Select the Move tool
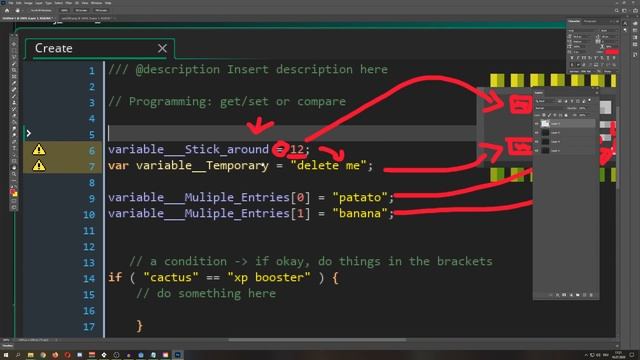Screen dimensions: 640x360 (14, 44)
